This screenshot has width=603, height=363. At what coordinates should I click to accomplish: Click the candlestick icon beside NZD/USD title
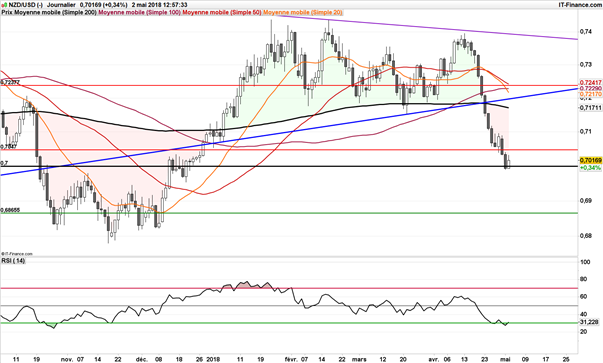(x=4, y=5)
